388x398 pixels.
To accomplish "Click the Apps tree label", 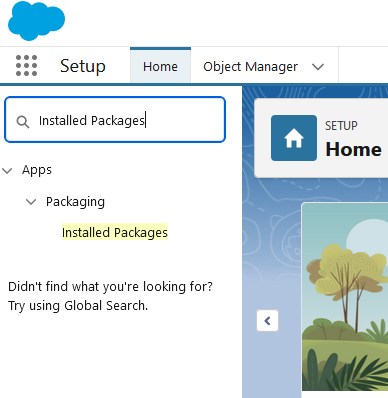I will (x=37, y=170).
